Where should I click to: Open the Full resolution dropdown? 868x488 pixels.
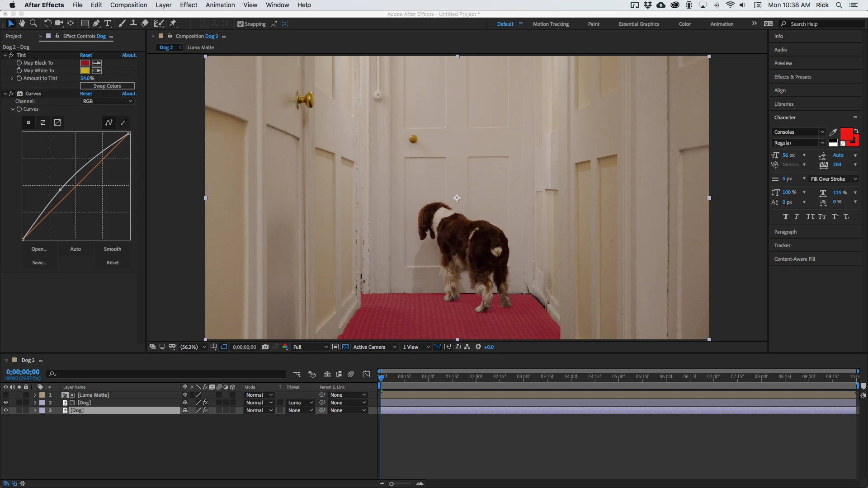[x=310, y=347]
